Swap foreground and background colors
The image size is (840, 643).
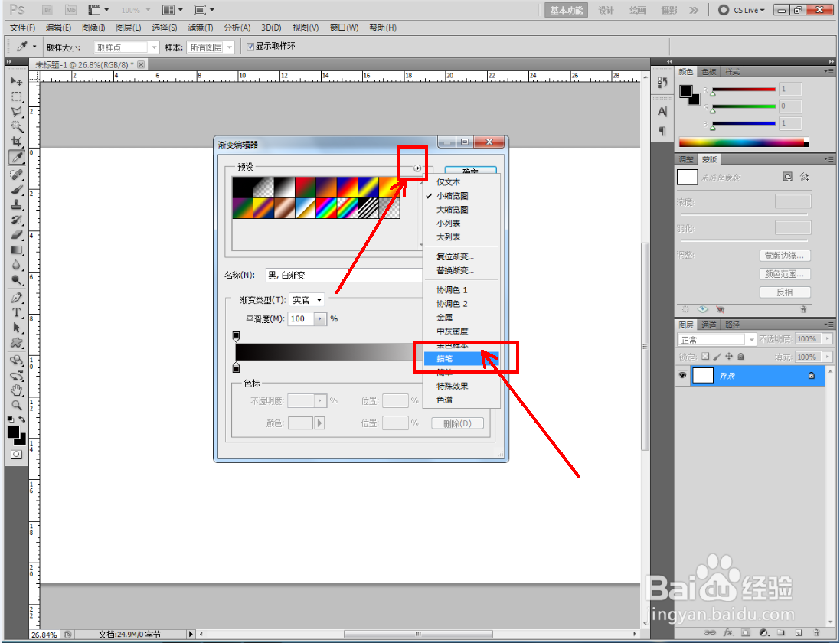point(22,419)
